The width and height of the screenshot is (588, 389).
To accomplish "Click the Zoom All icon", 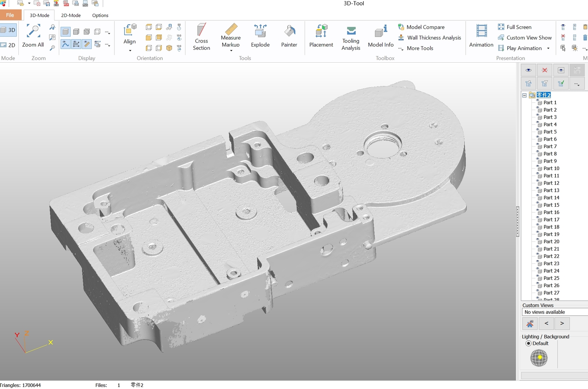I will pos(33,36).
